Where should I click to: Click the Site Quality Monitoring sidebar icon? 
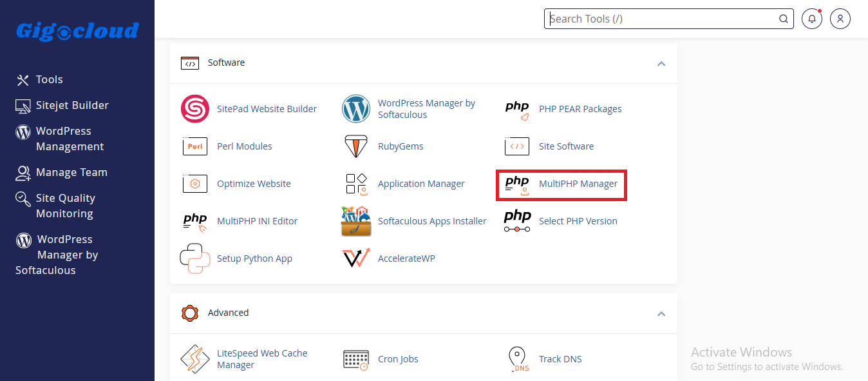coord(23,199)
